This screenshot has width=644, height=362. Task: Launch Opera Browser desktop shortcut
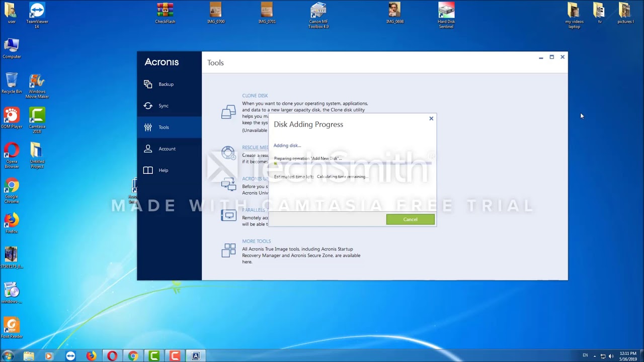pyautogui.click(x=11, y=156)
